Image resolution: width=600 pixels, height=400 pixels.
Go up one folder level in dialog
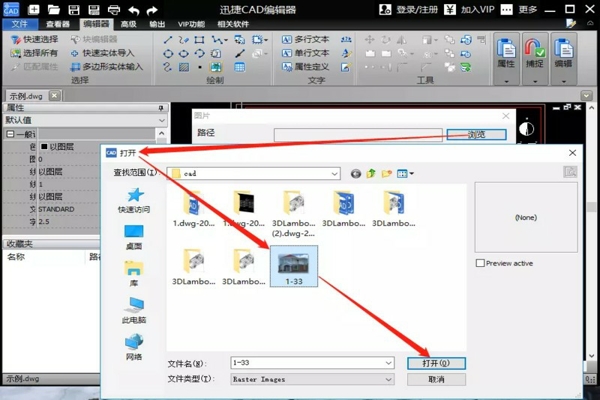(371, 174)
